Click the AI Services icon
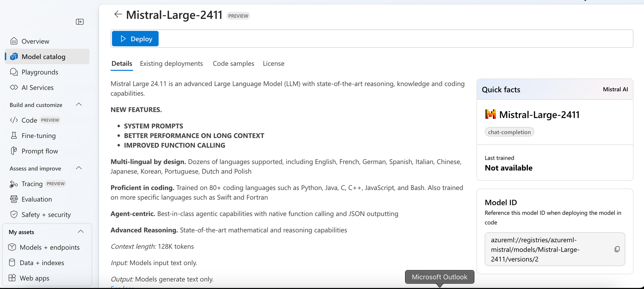 click(x=14, y=87)
